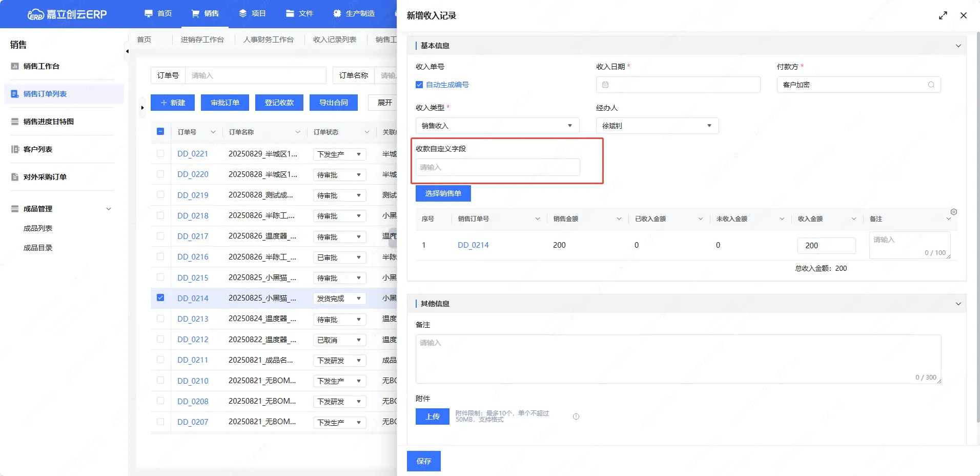Click the sales workbench sidebar icon
Viewport: 980px width, 476px height.
point(15,66)
